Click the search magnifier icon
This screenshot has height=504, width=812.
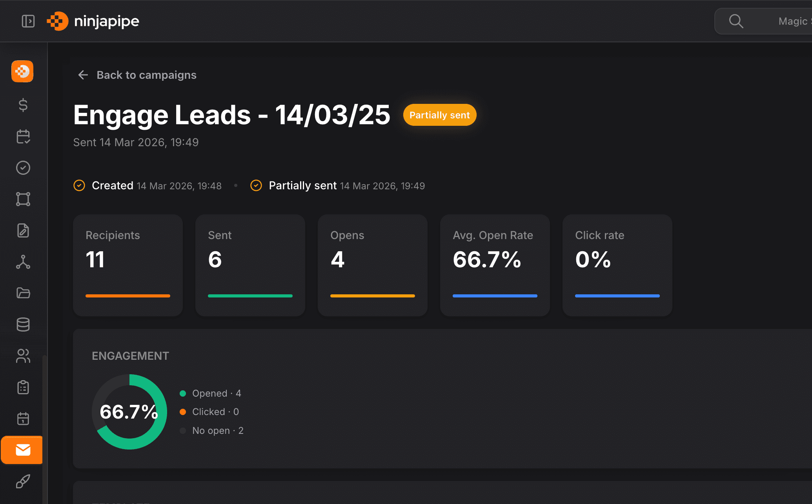pos(736,21)
